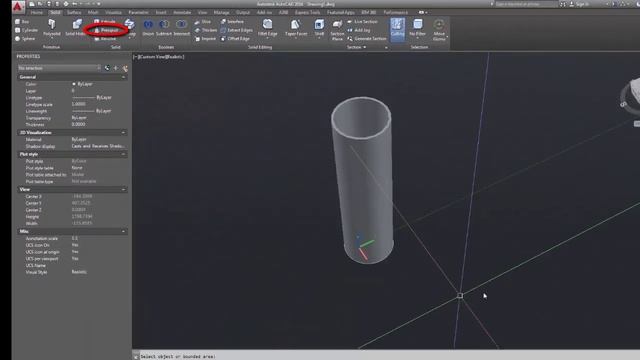This screenshot has height=360, width=640.
Task: Click the Union boolean tool
Action: click(148, 28)
